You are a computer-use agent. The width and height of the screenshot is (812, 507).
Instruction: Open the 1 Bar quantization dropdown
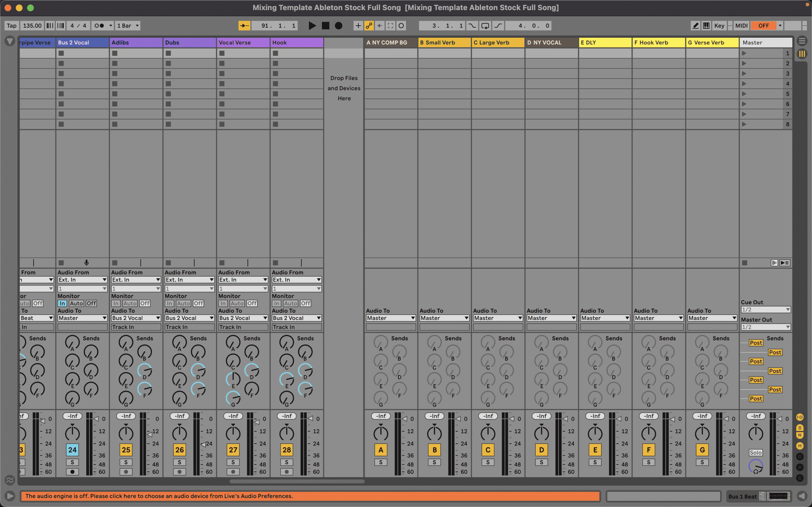[x=128, y=25]
